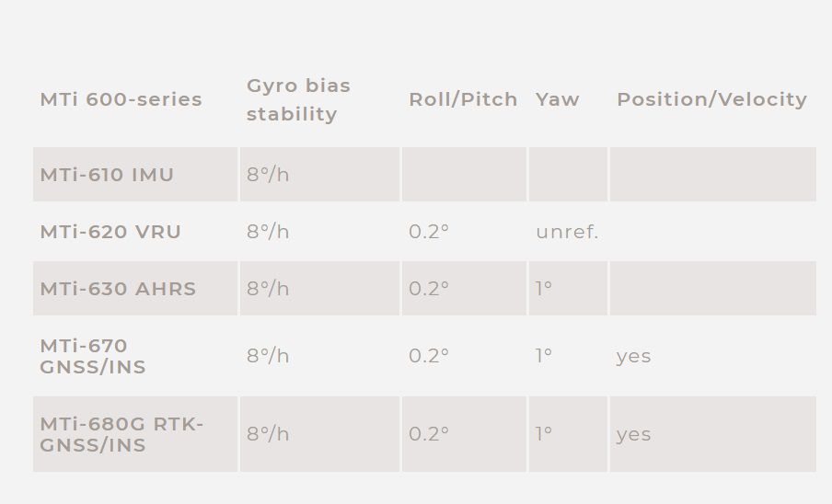Click the "MTi-620 VRU" row label
The height and width of the screenshot is (504, 832).
[110, 232]
